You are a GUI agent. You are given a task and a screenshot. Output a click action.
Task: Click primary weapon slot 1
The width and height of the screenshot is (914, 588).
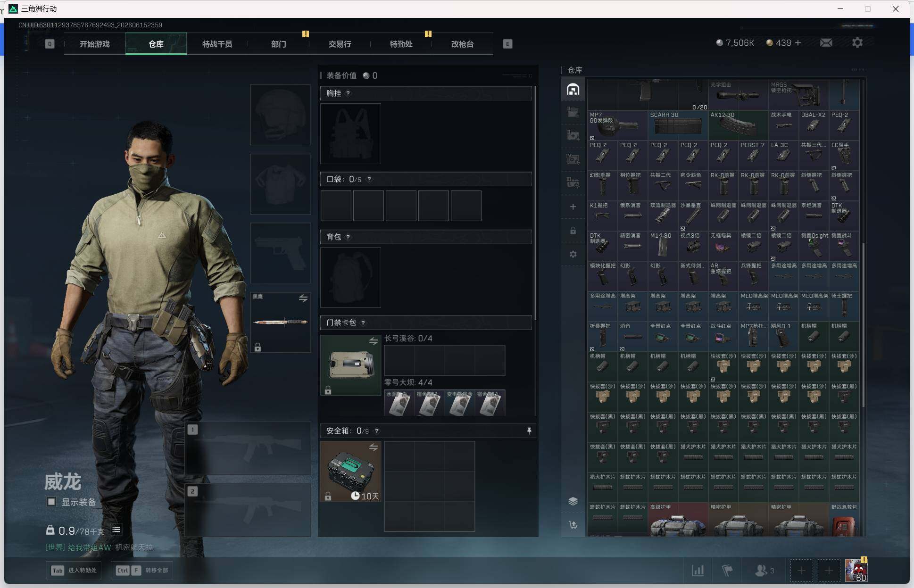click(248, 448)
